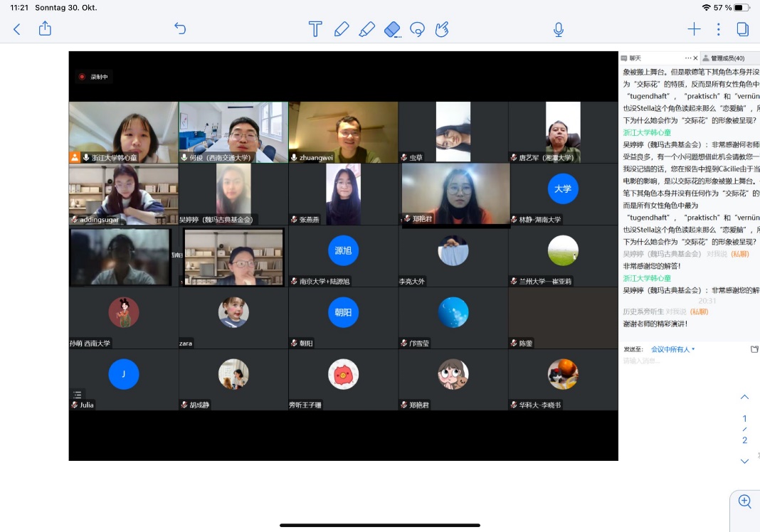Add new content with plus icon
The height and width of the screenshot is (532, 760).
click(694, 29)
